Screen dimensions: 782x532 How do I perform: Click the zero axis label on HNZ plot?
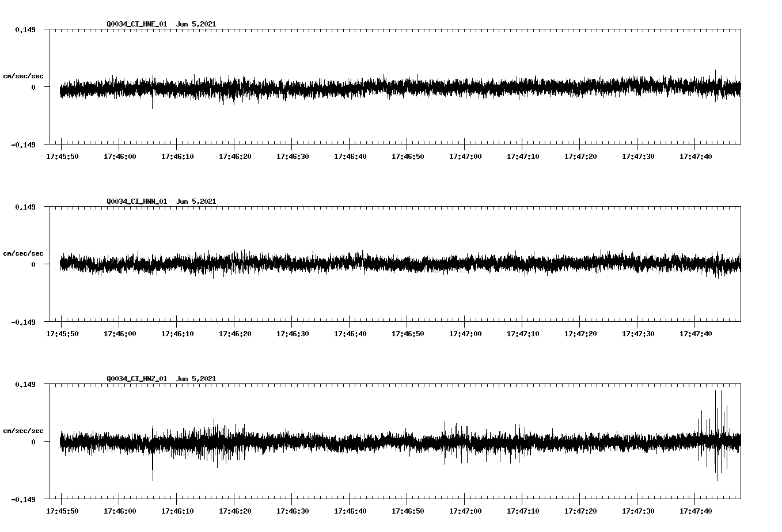click(x=33, y=442)
